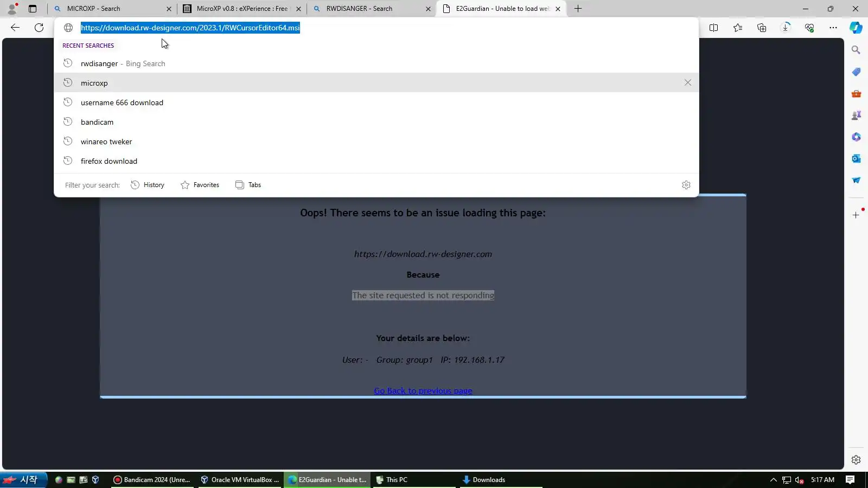Open network tray icon
Screen dimensions: 868x488
pyautogui.click(x=787, y=480)
